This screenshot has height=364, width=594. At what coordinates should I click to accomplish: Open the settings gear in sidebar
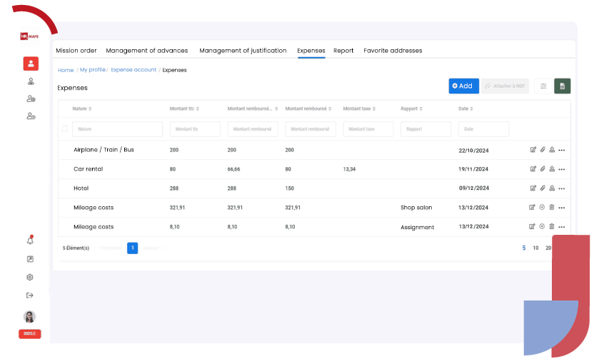coord(30,277)
